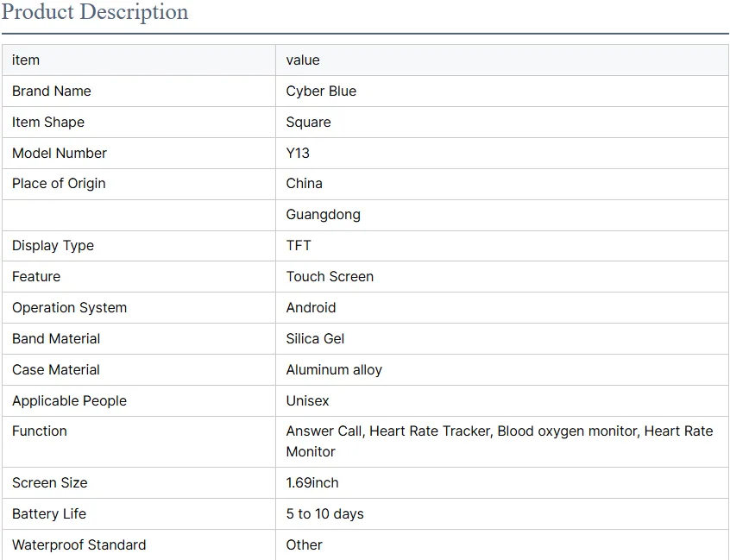Click the '5 to 10 days' battery value
Screen dimensions: 730x560
[324, 514]
